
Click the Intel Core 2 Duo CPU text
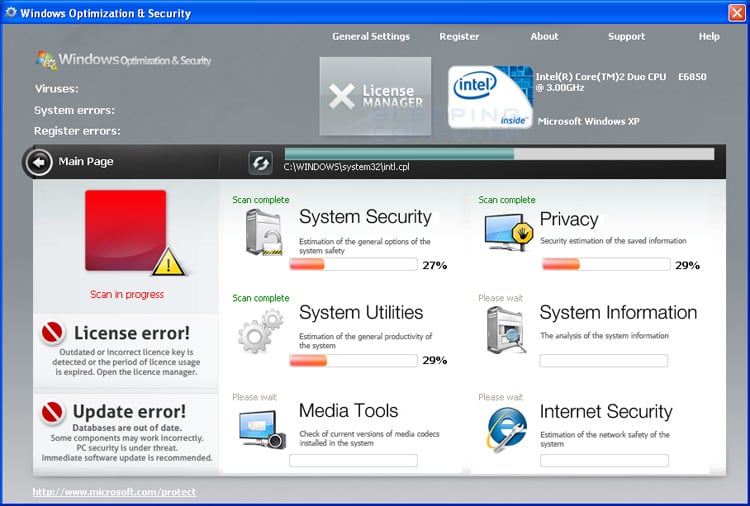point(621,82)
